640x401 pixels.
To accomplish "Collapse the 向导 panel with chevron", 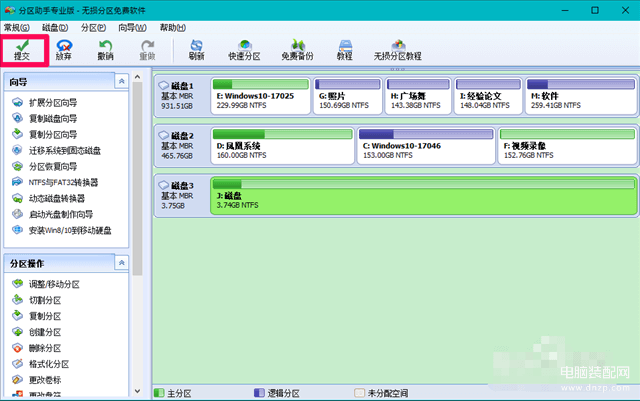I will click(x=122, y=81).
